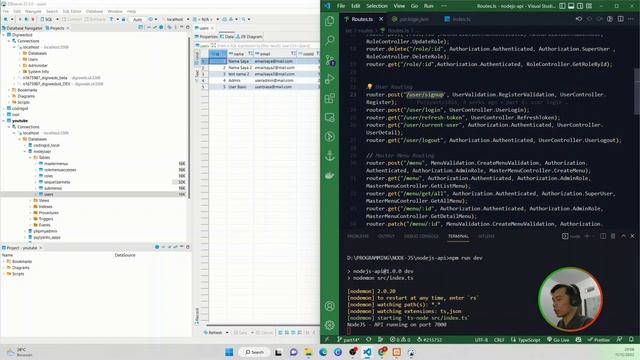The height and width of the screenshot is (360, 640).
Task: Click the SQL button in DBeaver toolbar
Action: pyautogui.click(x=47, y=19)
